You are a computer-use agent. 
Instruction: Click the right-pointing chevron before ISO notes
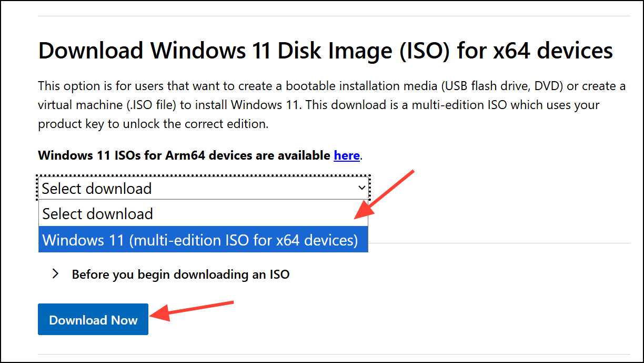(55, 274)
